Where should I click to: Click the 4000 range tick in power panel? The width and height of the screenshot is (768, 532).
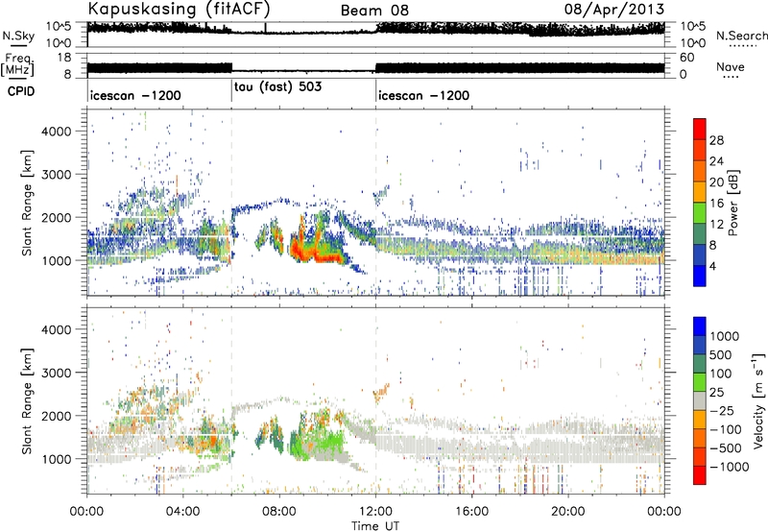point(57,132)
